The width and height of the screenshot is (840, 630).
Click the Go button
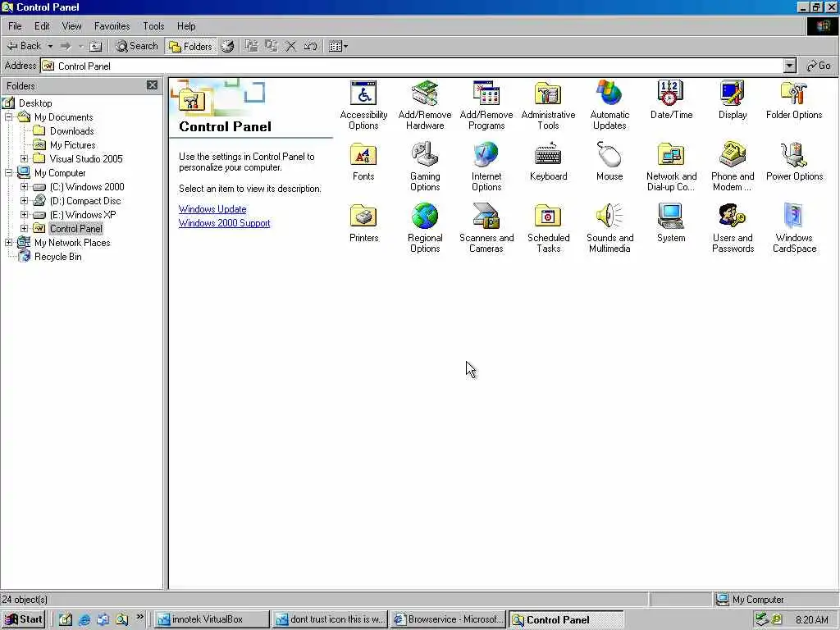pos(819,66)
